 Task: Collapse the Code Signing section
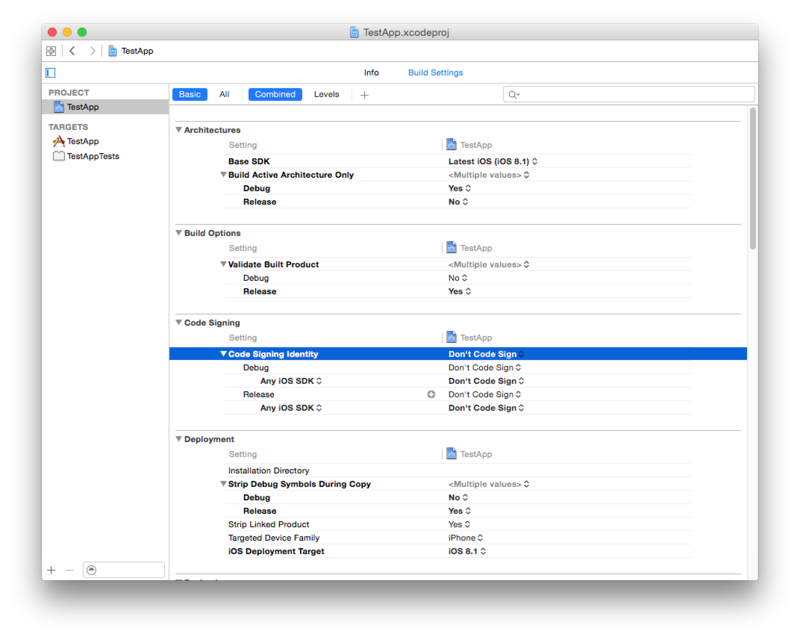pyautogui.click(x=179, y=323)
